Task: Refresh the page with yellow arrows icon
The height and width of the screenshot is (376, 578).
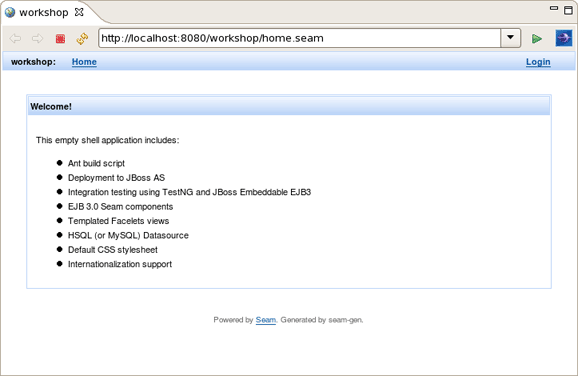Action: coord(82,38)
